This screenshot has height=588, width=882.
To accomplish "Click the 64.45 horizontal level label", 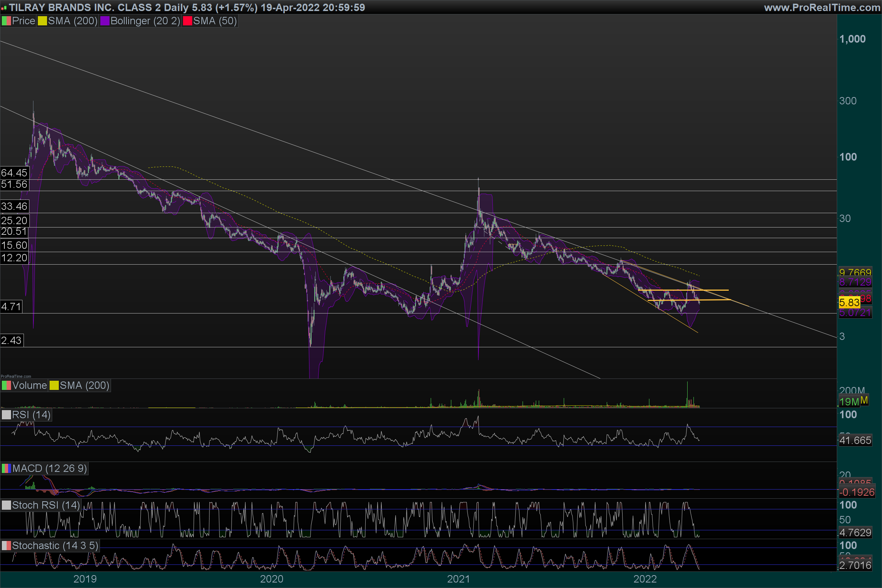I will click(14, 173).
